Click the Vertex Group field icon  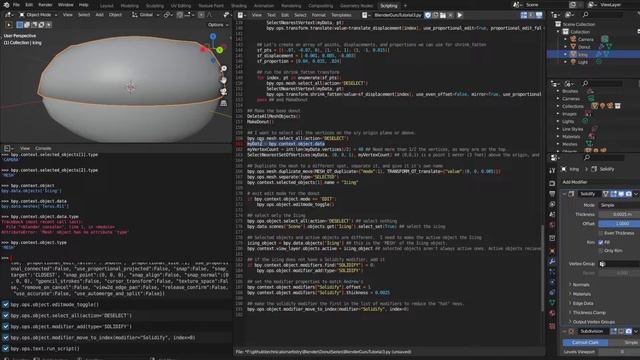pyautogui.click(x=602, y=264)
